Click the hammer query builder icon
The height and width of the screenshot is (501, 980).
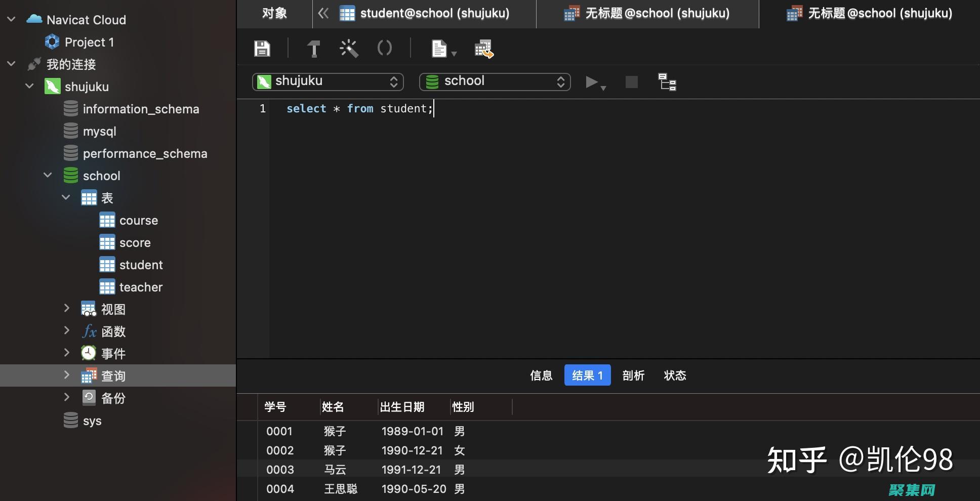(313, 48)
